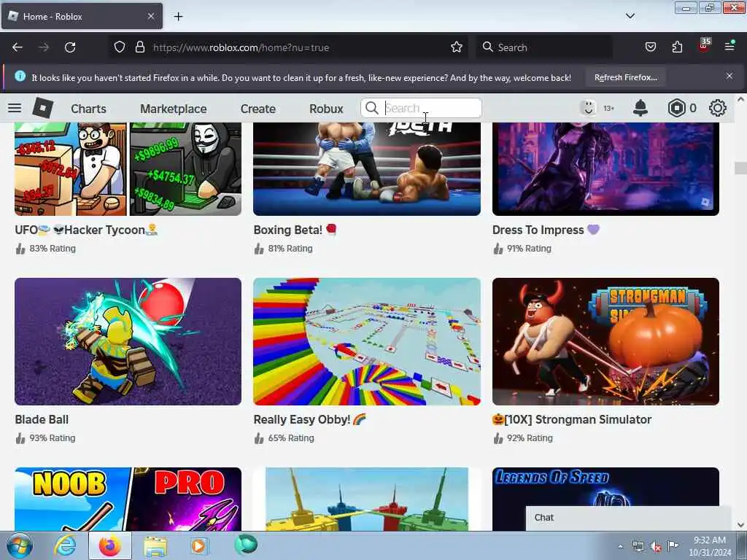Click the Roblox logo home icon
The height and width of the screenshot is (560, 747).
43,108
